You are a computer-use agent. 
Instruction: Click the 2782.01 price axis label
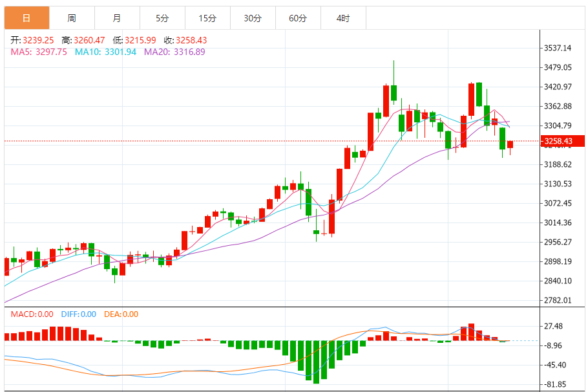coord(558,300)
